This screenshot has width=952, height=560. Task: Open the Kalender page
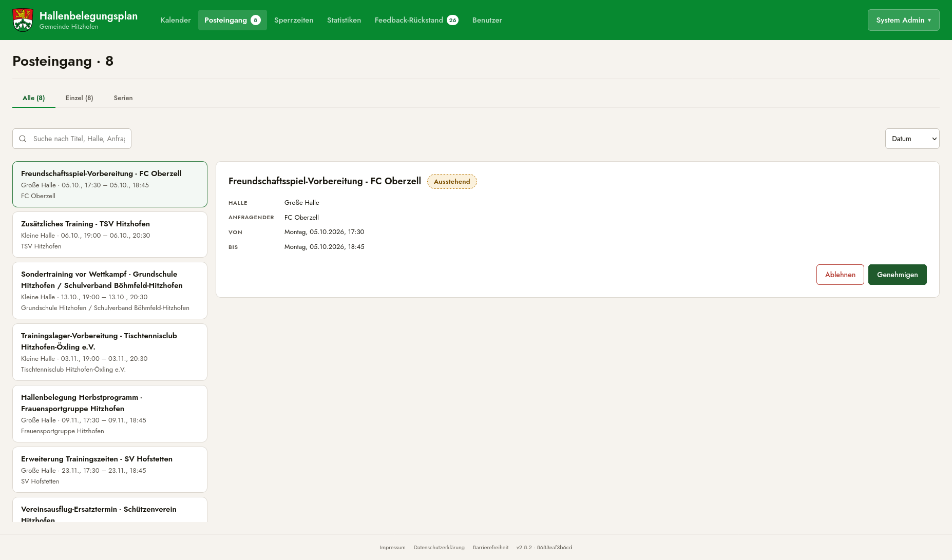click(x=176, y=20)
